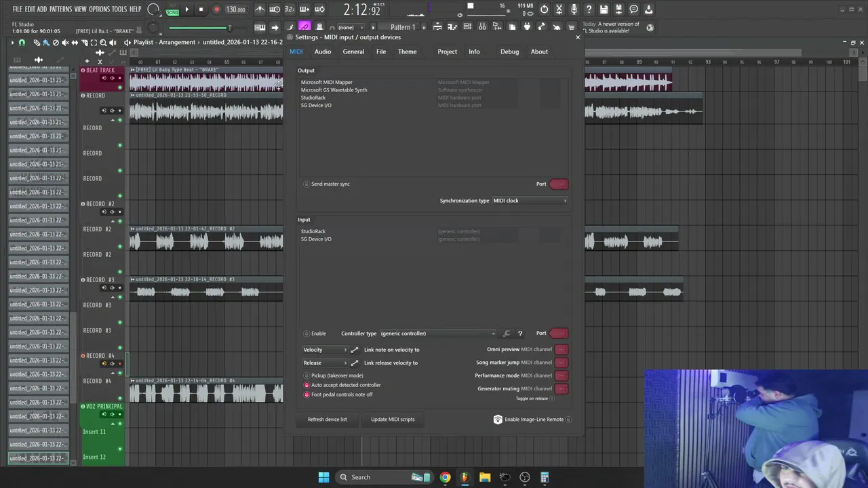
Task: Save project with the floppy disk icon
Action: coord(604,9)
